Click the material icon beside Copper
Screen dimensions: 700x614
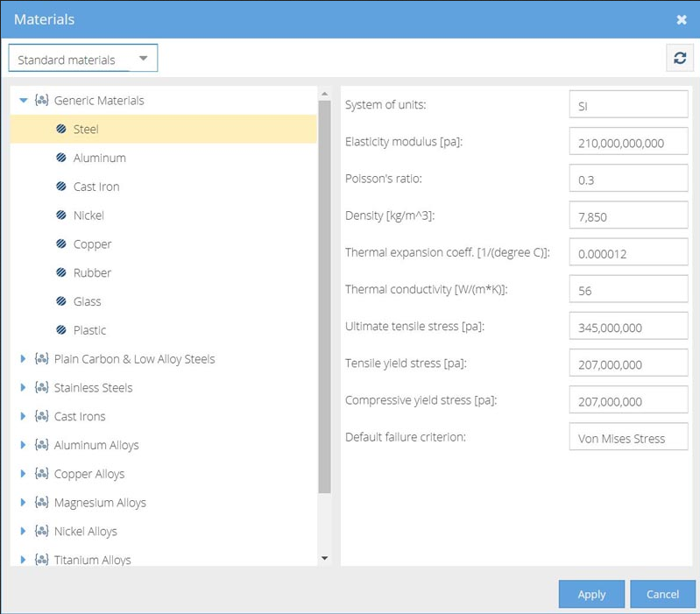(x=61, y=244)
